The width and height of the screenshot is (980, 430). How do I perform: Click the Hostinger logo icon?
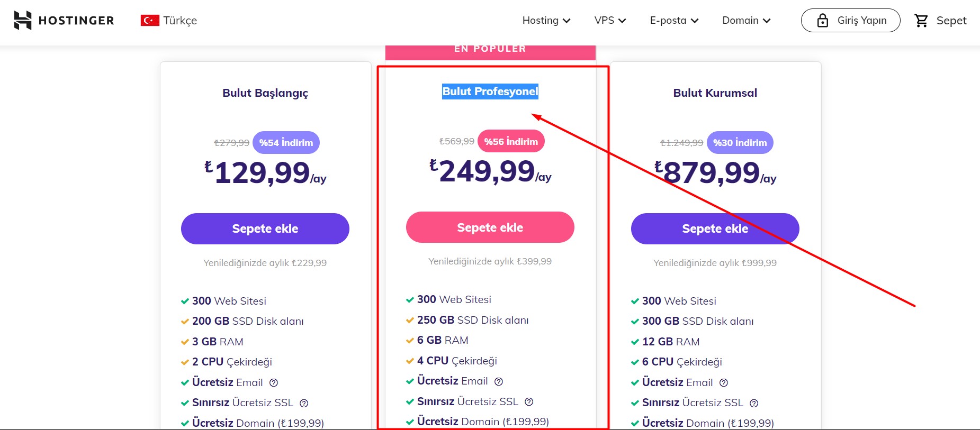(x=23, y=21)
